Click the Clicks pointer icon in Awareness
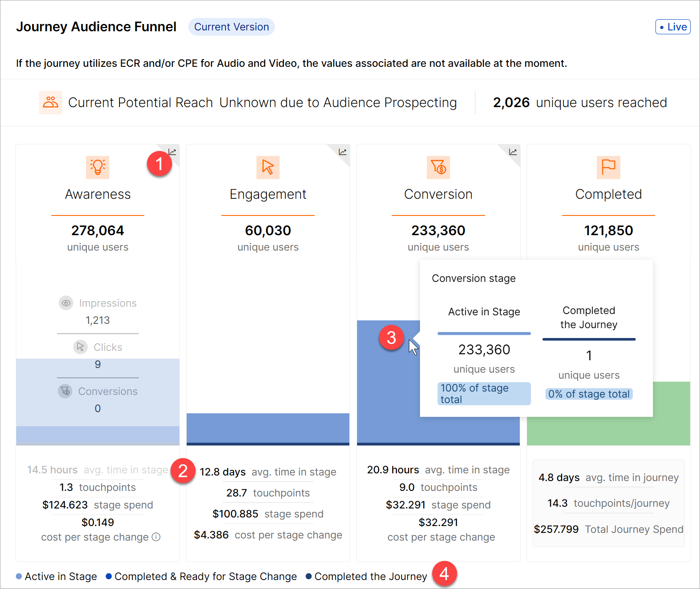Screen dimensions: 700x589 tap(80, 347)
